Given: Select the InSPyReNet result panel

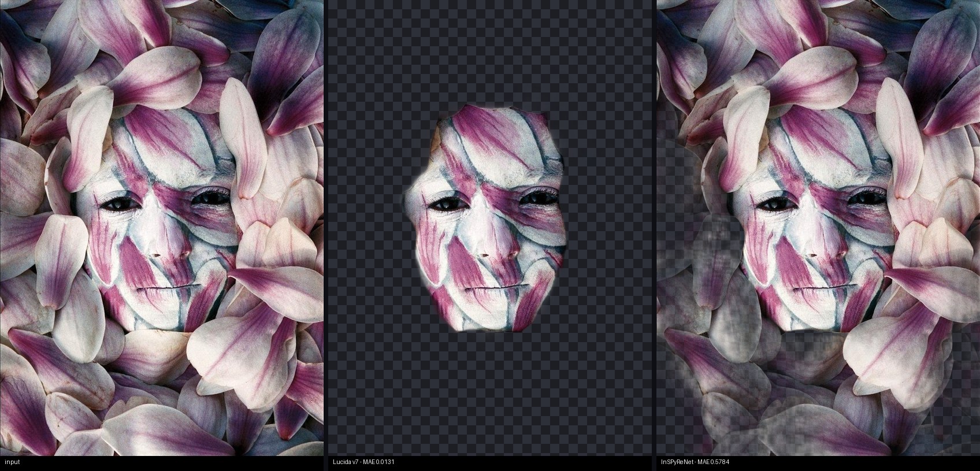Looking at the screenshot, I should point(818,228).
